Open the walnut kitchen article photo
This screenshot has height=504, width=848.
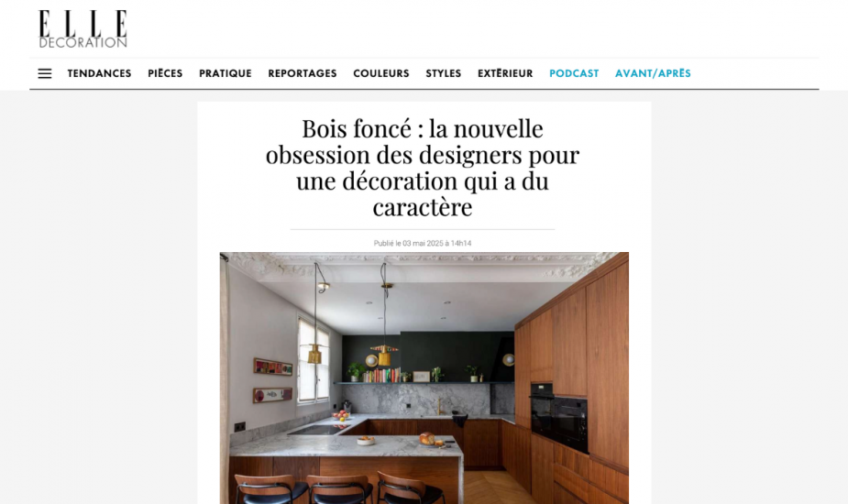click(424, 378)
